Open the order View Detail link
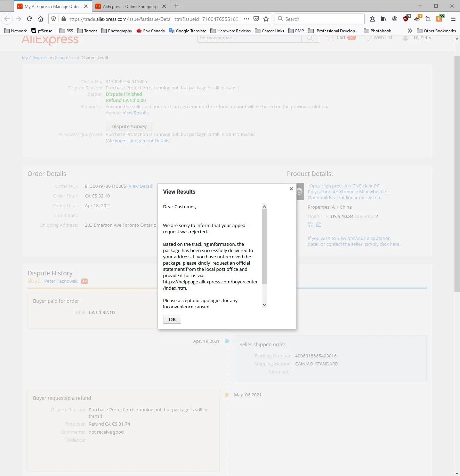The height and width of the screenshot is (476, 460). tap(140, 186)
